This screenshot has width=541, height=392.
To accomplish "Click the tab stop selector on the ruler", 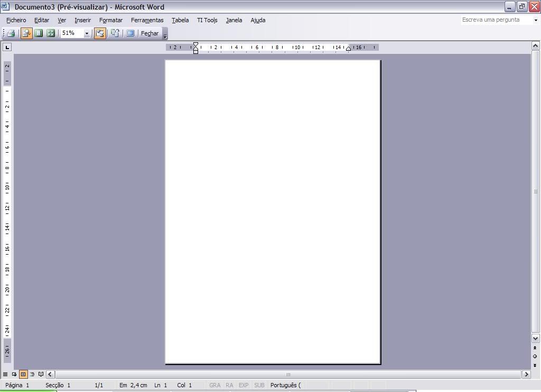I will (7, 48).
